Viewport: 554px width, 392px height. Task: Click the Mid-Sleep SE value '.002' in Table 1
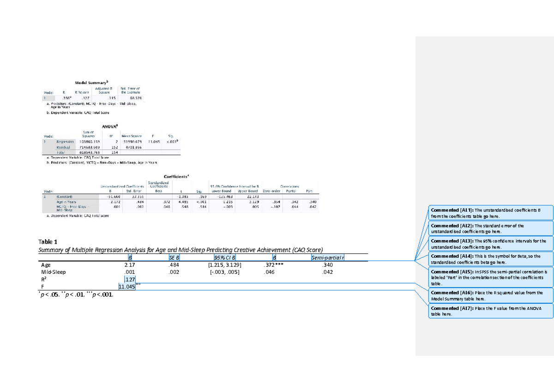(x=174, y=272)
